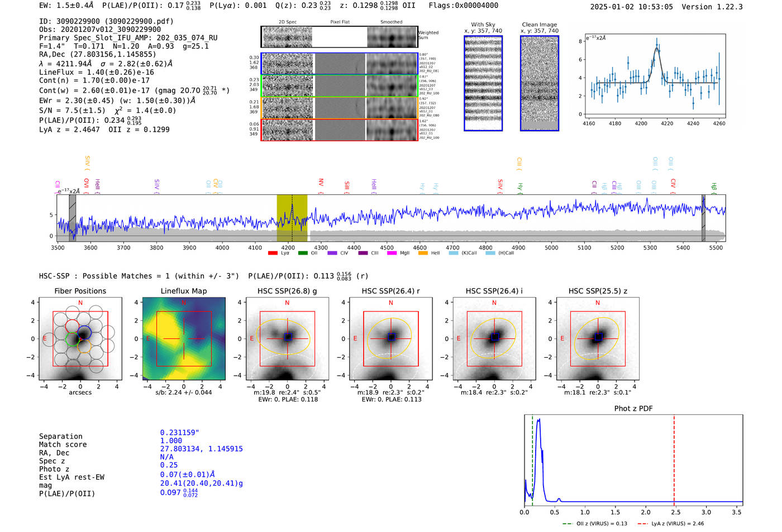Click the Clean Image cutout
Image resolution: width=782 pixels, height=532 pixels.
[540, 83]
